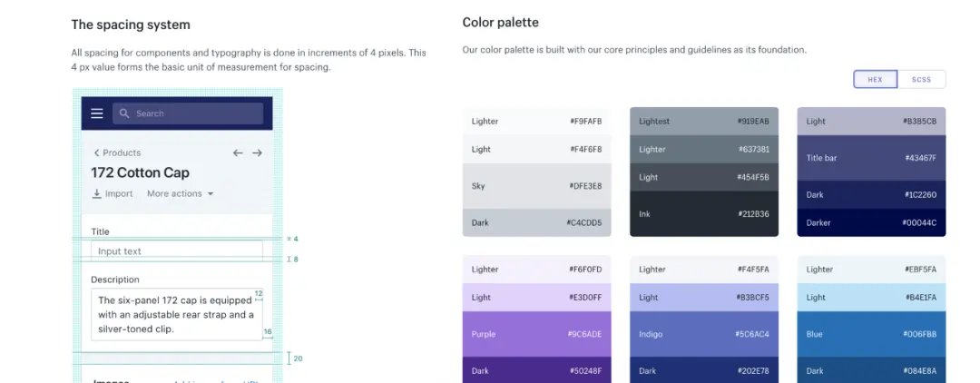
Task: Click the Import download icon
Action: [97, 194]
